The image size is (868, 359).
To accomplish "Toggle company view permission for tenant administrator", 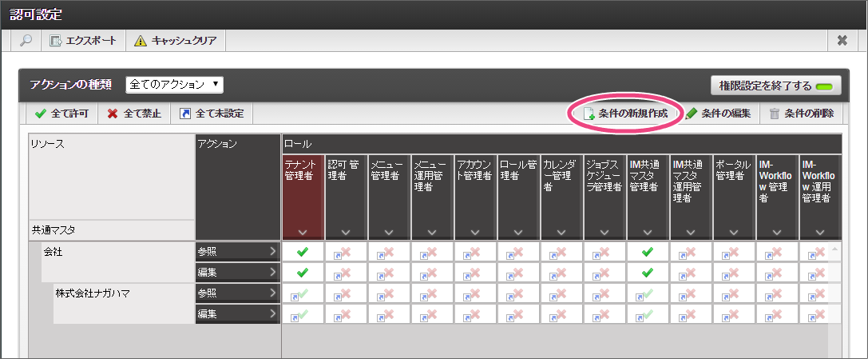I will (x=303, y=251).
